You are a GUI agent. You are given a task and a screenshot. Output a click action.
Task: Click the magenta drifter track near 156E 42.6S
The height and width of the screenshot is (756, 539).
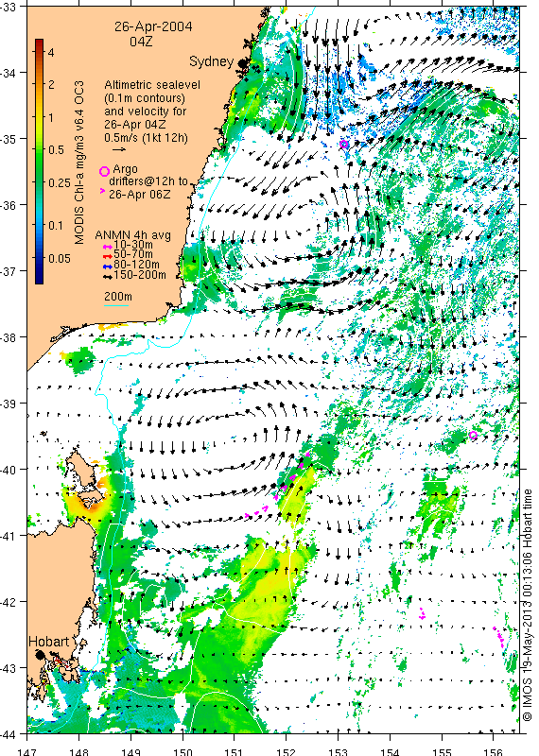point(499,637)
